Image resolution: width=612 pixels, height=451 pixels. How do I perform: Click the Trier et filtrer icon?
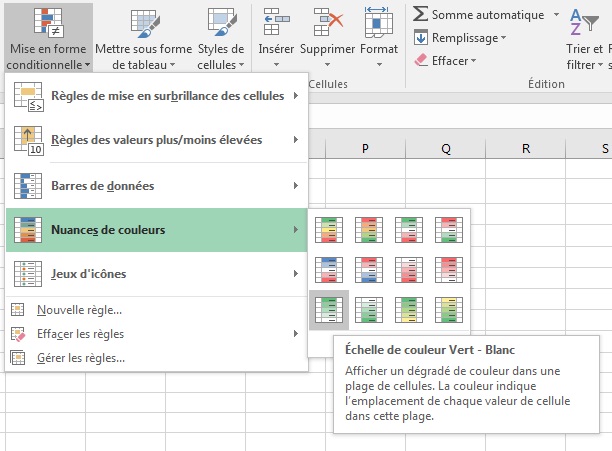(x=583, y=23)
